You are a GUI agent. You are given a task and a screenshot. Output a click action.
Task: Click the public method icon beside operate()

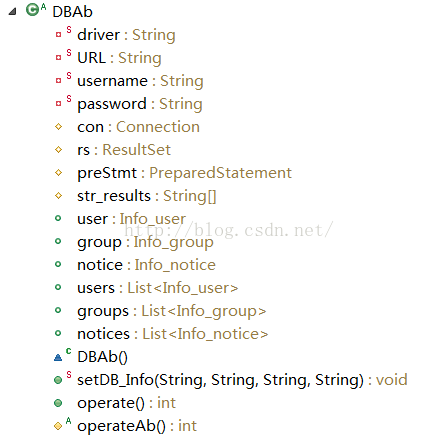click(58, 403)
